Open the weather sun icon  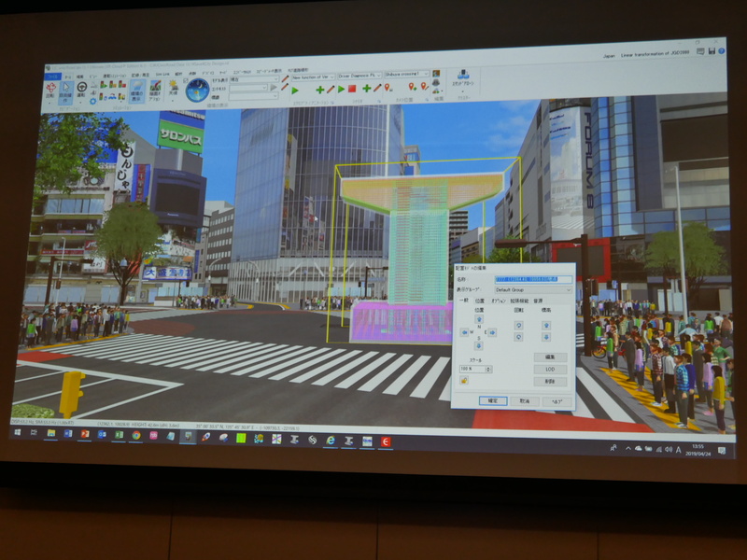click(173, 89)
